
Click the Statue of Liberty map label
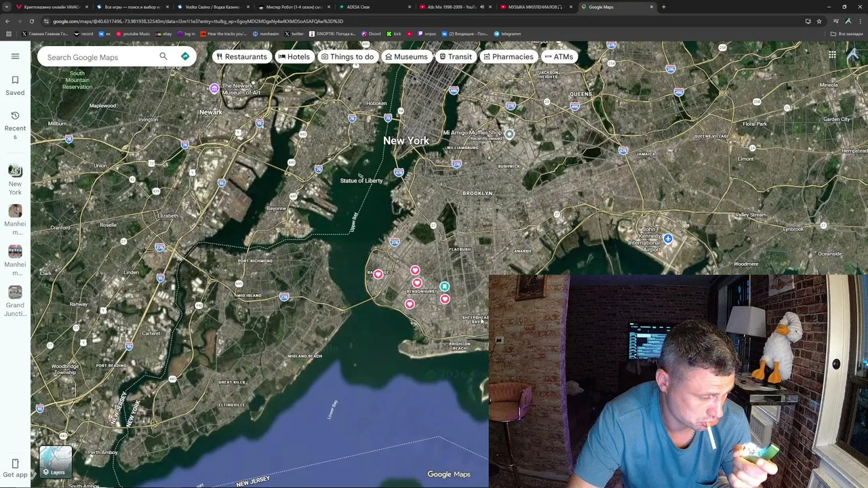pos(361,181)
